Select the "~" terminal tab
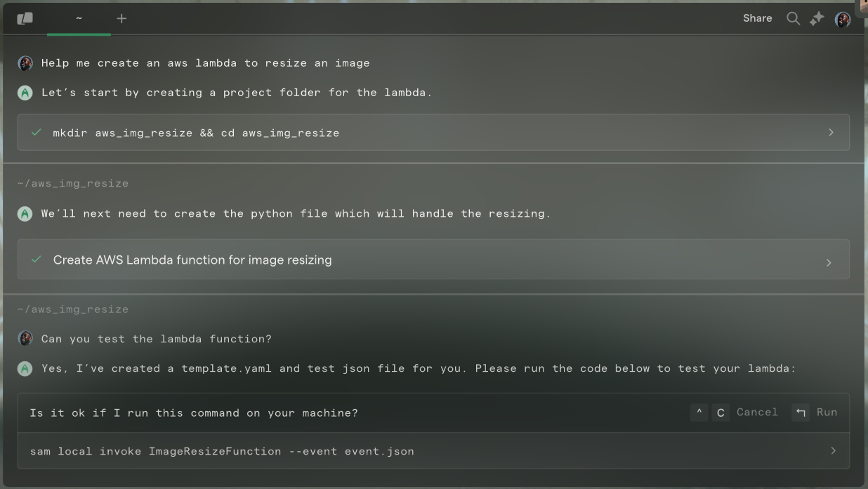 (x=79, y=19)
